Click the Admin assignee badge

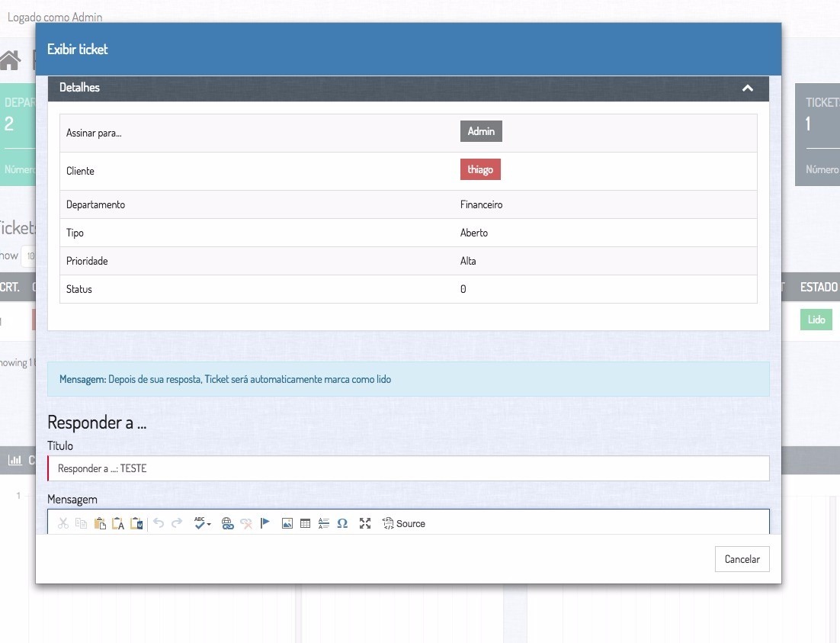coord(481,131)
